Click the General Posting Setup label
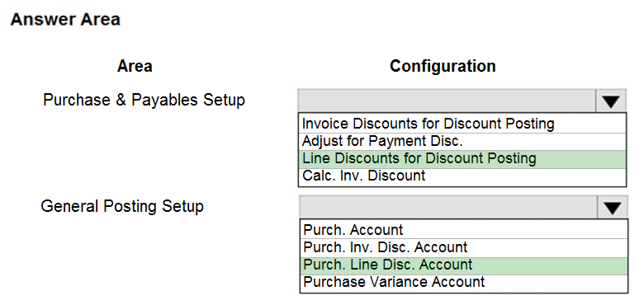 (x=122, y=206)
